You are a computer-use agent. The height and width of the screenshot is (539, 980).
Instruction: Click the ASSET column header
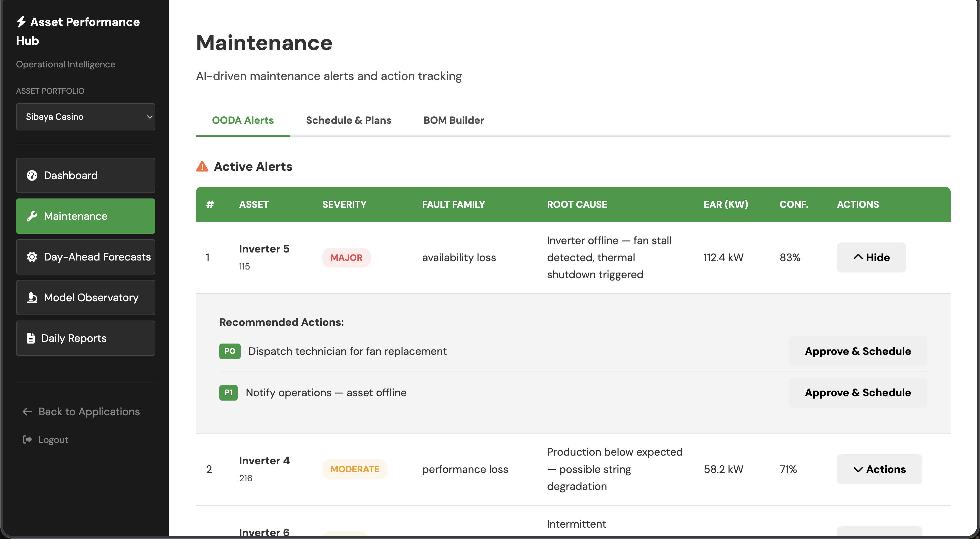tap(254, 204)
